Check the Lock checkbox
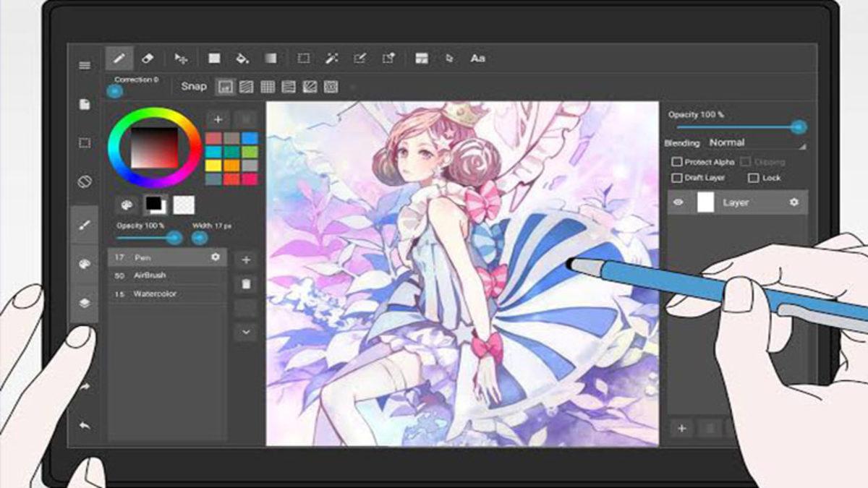The width and height of the screenshot is (868, 488). click(x=753, y=178)
